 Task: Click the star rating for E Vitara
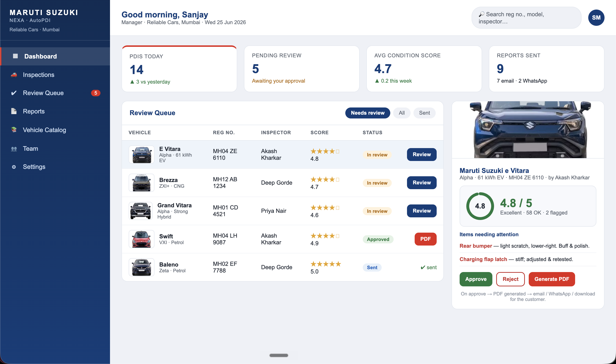click(x=325, y=151)
